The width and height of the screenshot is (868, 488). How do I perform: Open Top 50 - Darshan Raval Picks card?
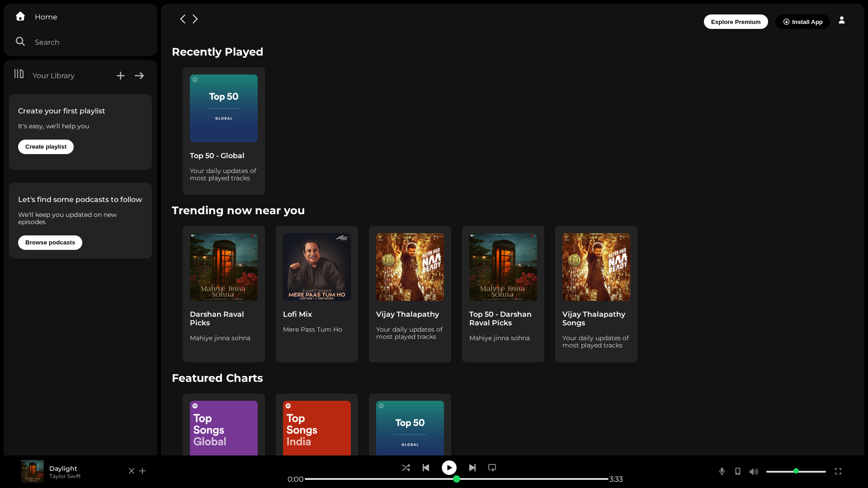click(x=503, y=294)
